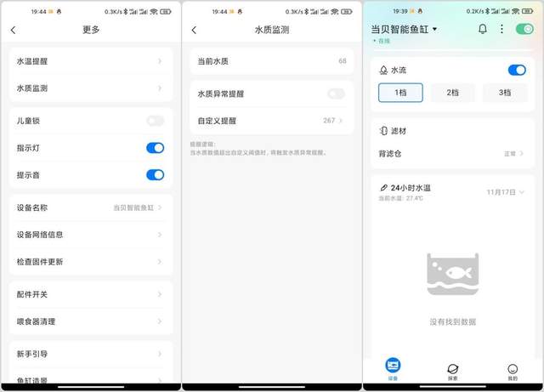Viewport: 544px width, 392px height.
Task: Open the 当贝智能鱼缸 device dropdown
Action: (405, 29)
